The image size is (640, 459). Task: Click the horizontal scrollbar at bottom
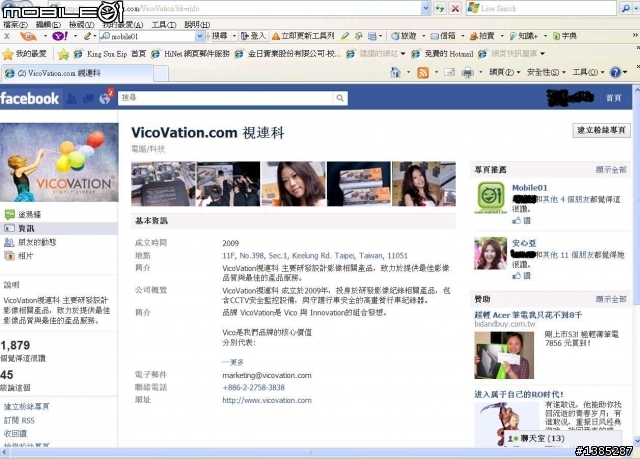(310, 452)
